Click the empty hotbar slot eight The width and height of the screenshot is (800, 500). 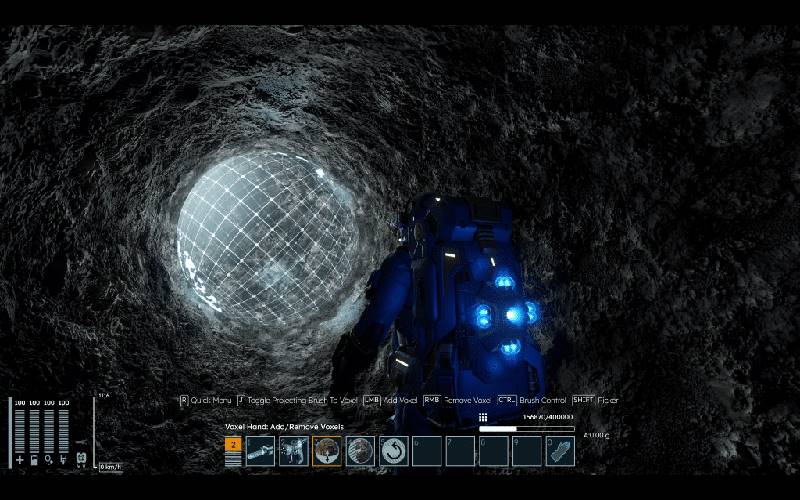[x=494, y=451]
